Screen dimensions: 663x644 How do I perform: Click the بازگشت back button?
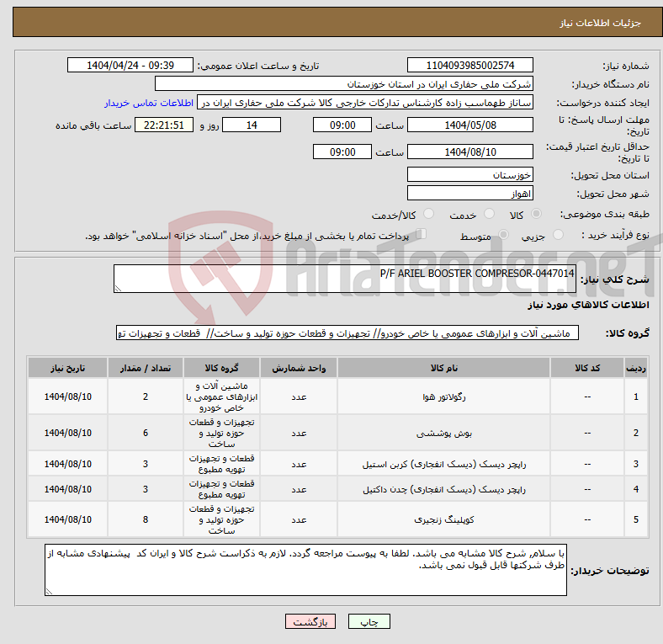click(310, 621)
